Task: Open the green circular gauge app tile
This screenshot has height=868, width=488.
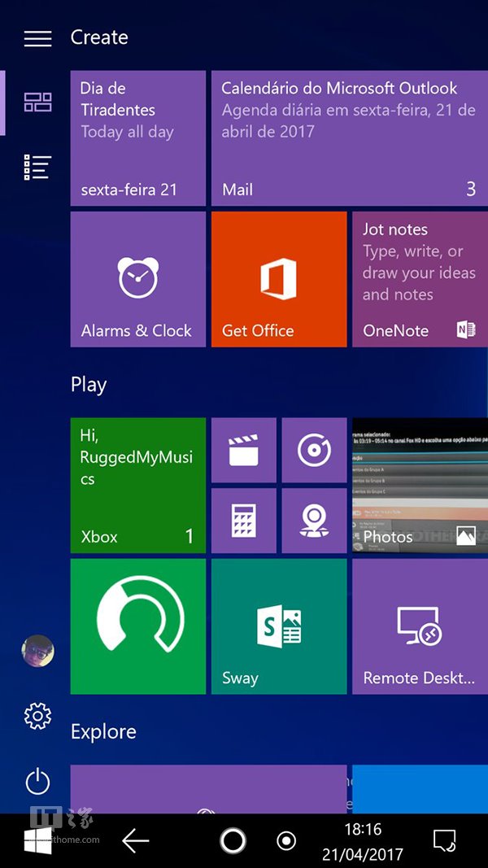Action: click(x=137, y=626)
